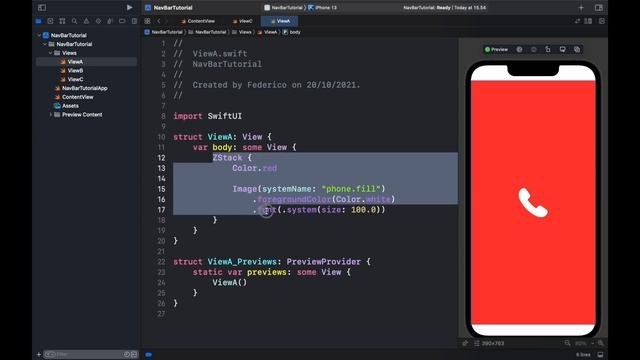
Task: Toggle the debug area at bottom right
Action: point(600,354)
